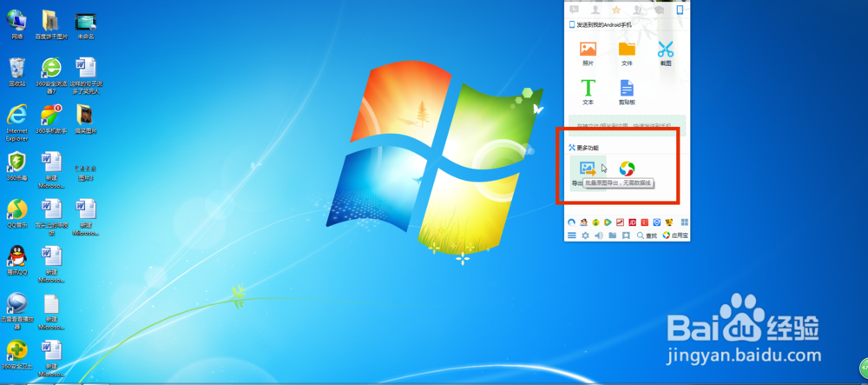Launch 360安全浏览器7 from desktop

51,76
